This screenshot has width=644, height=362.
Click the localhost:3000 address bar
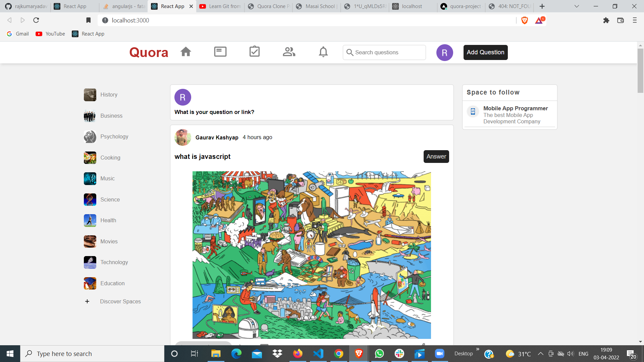point(307,20)
